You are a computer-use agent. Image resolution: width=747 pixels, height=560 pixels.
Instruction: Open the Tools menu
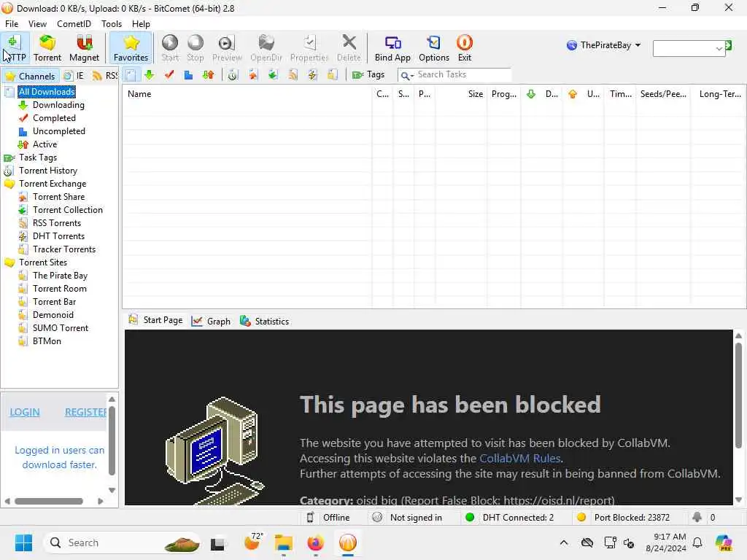pos(112,24)
